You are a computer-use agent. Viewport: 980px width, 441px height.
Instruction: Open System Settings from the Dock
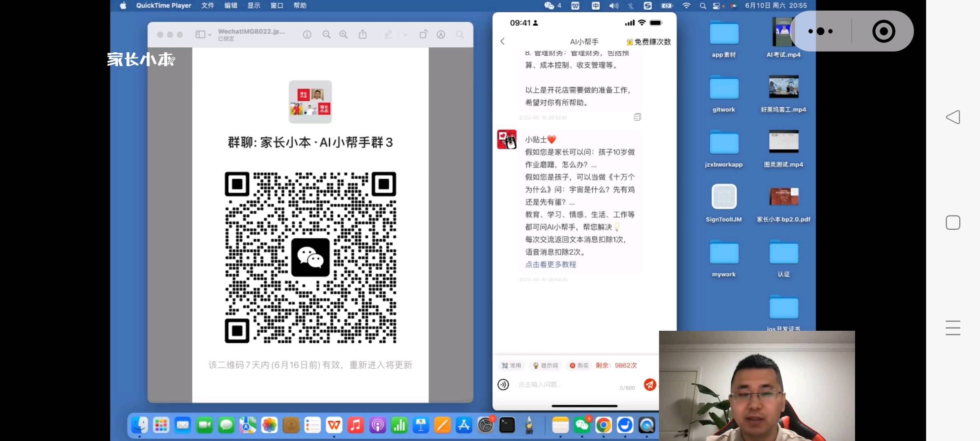pos(486,425)
